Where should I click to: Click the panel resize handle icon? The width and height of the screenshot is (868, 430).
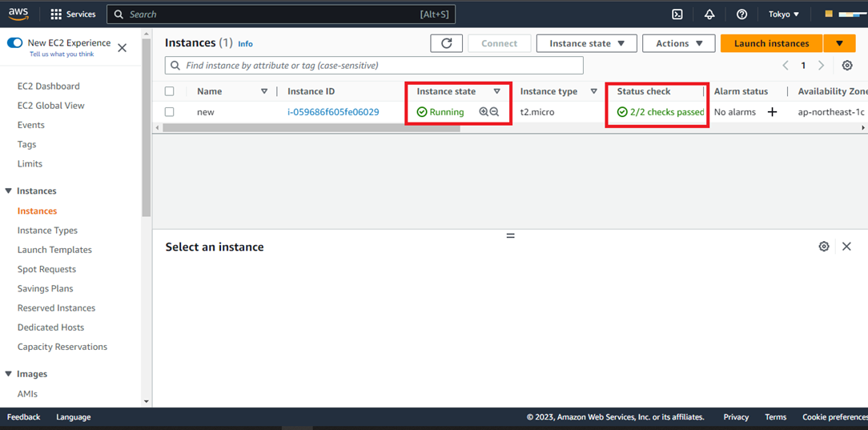pyautogui.click(x=510, y=235)
